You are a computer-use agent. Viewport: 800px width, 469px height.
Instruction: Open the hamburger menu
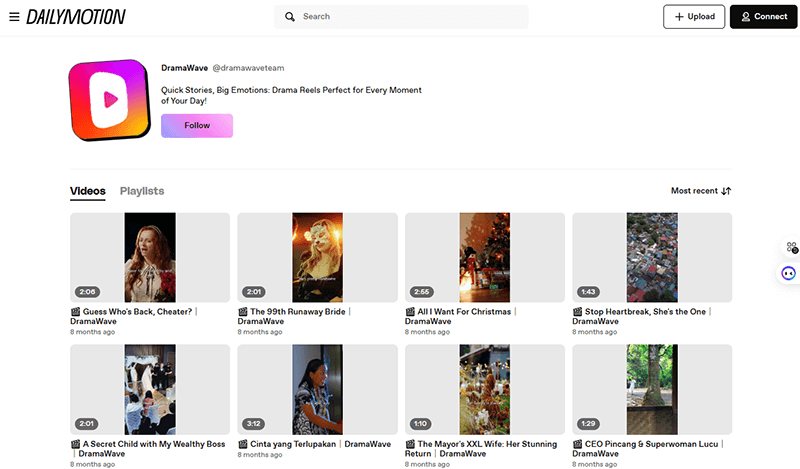click(14, 17)
